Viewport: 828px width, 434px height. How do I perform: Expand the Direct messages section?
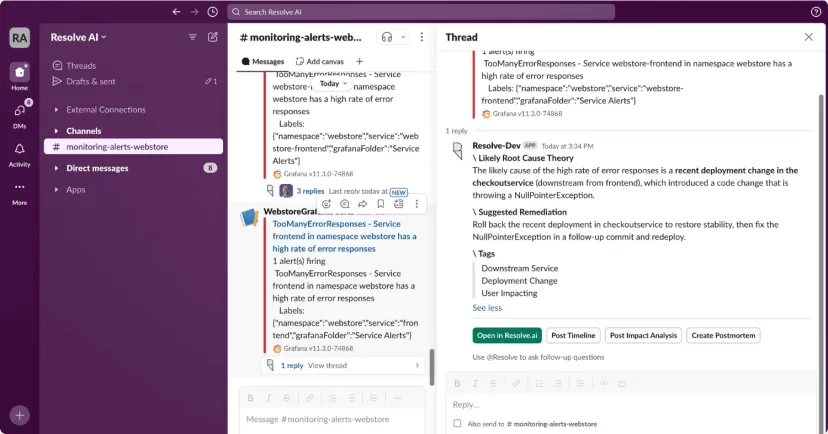click(x=56, y=168)
